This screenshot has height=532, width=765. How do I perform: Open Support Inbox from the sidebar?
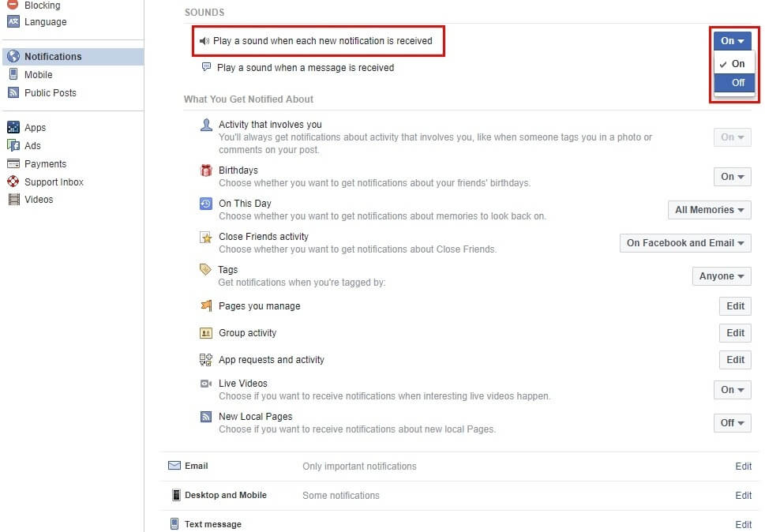54,182
